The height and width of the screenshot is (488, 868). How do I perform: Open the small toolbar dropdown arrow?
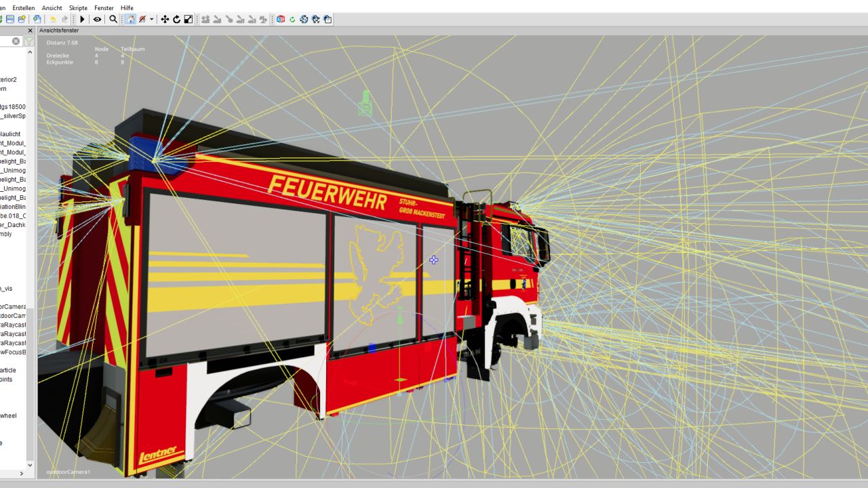pyautogui.click(x=152, y=20)
